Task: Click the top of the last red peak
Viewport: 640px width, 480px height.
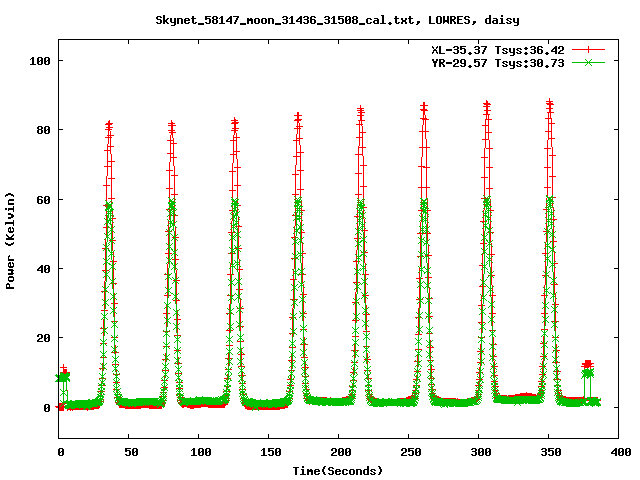Action: tap(549, 102)
